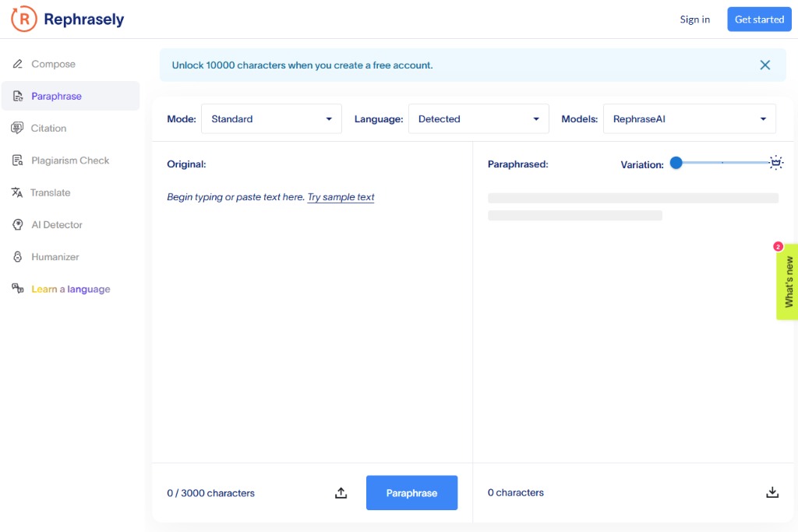Open the Translate tool
Screen dimensions: 798x532
[50, 192]
